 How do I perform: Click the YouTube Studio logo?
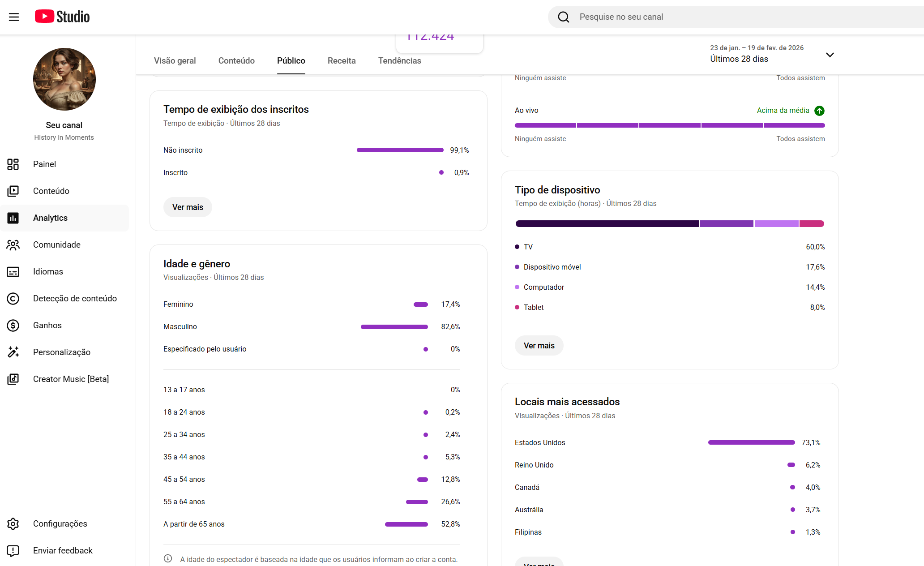click(x=62, y=17)
